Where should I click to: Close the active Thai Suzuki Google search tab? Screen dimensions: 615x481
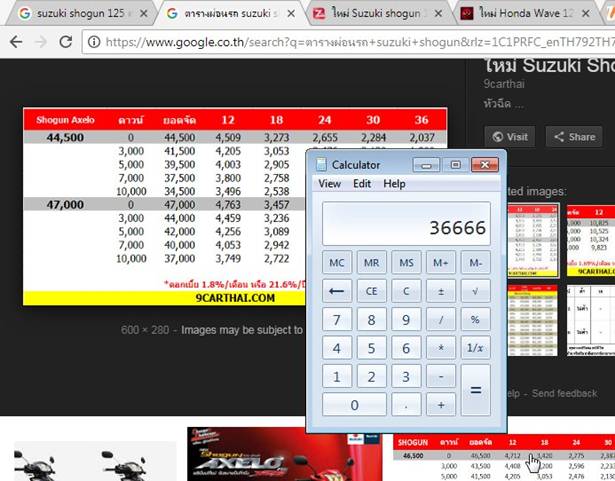(291, 13)
